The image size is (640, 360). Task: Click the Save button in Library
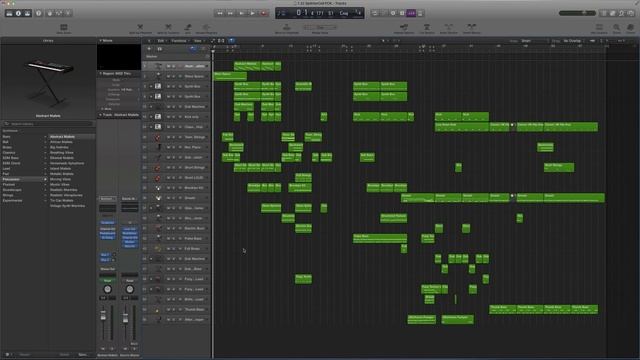click(83, 355)
